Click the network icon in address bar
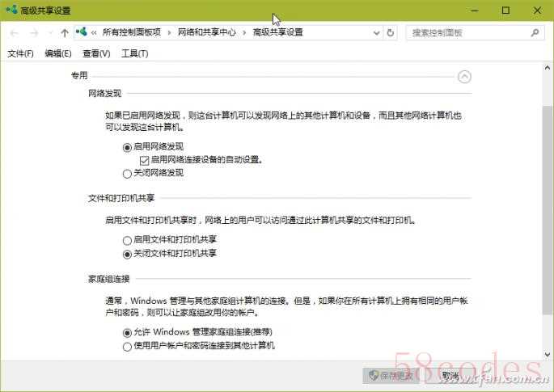 point(82,32)
